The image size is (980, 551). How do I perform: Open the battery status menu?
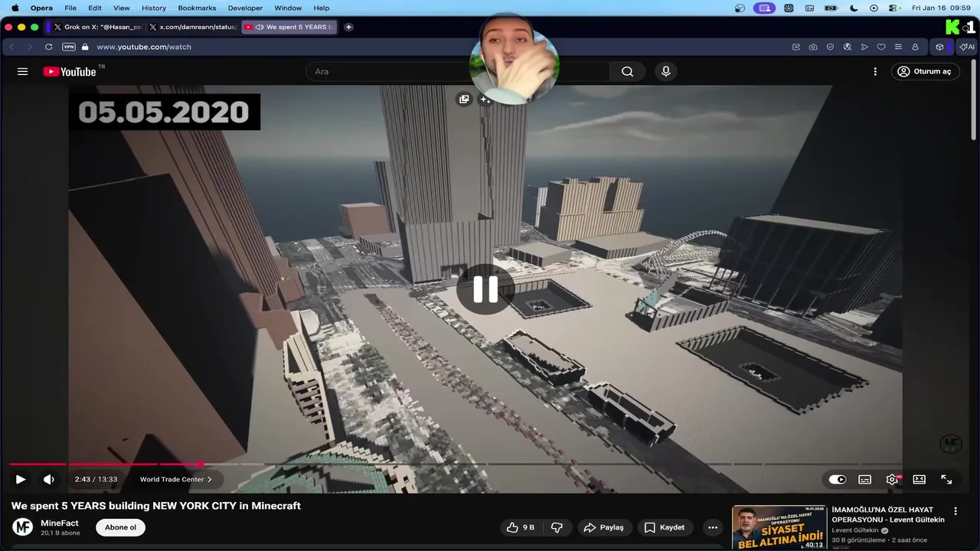pyautogui.click(x=831, y=8)
